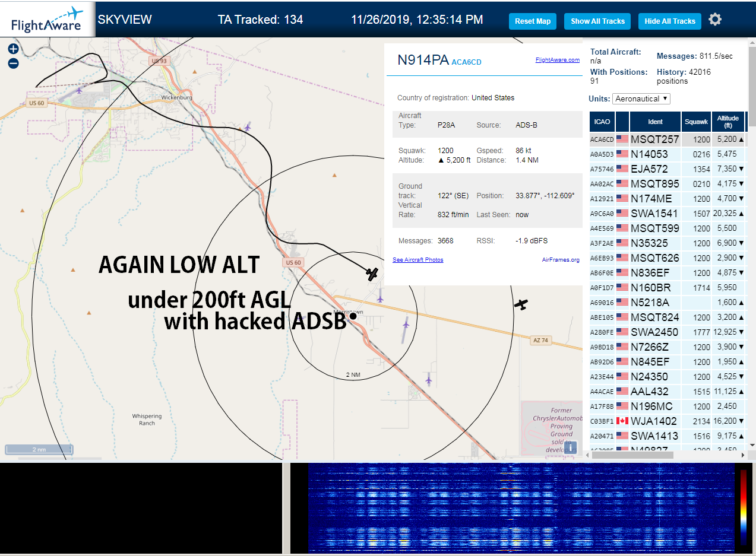Open the Units Aeronautical dropdown
The width and height of the screenshot is (756, 556).
(x=641, y=99)
